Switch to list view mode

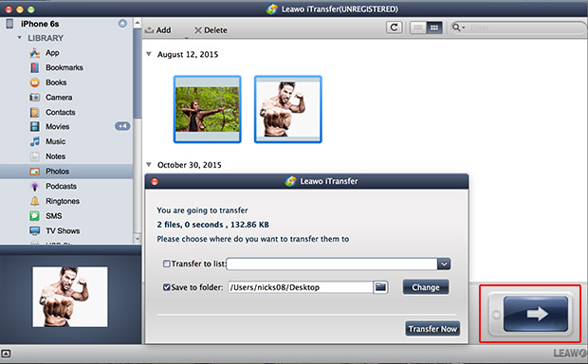point(417,27)
